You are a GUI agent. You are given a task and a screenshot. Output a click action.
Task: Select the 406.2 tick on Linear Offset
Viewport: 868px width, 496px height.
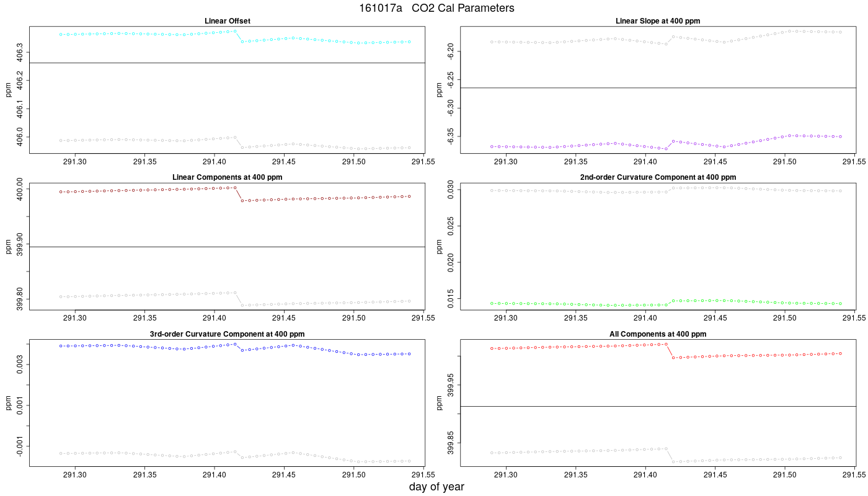[x=20, y=80]
